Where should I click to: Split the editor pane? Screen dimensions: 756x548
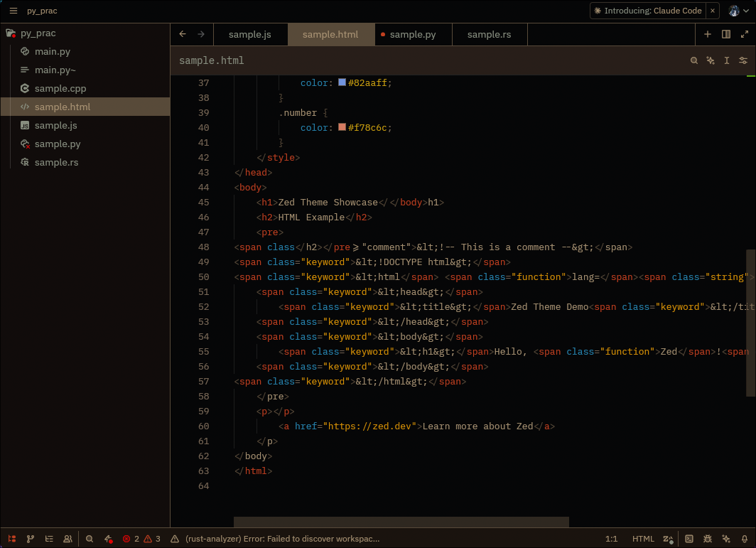click(x=725, y=34)
